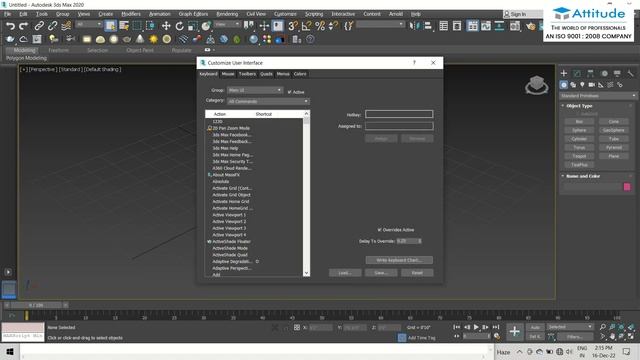Open the Hierarchy tab in command panel
This screenshot has width=640, height=360.
coord(590,73)
